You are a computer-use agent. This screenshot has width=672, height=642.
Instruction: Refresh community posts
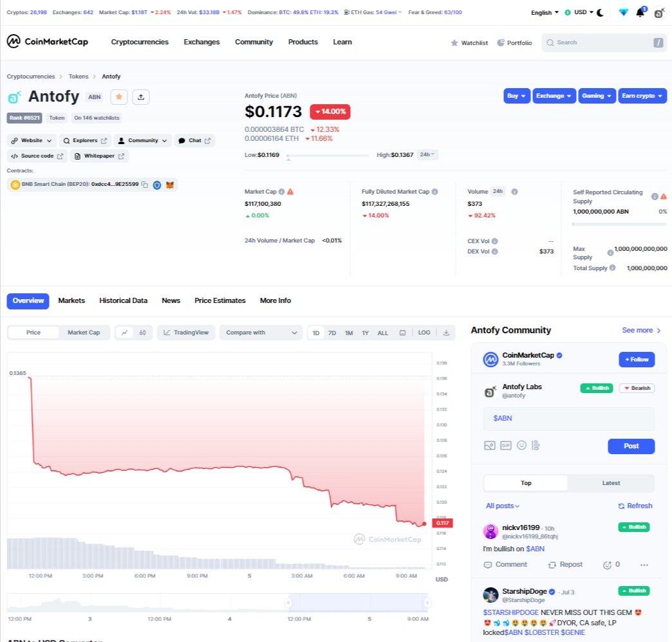635,506
